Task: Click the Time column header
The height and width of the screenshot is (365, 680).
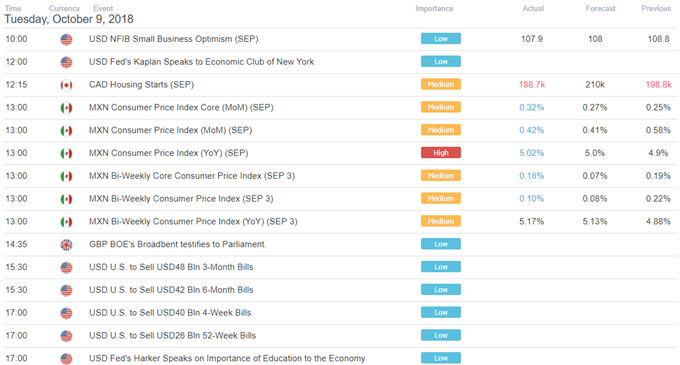Action: tap(13, 8)
